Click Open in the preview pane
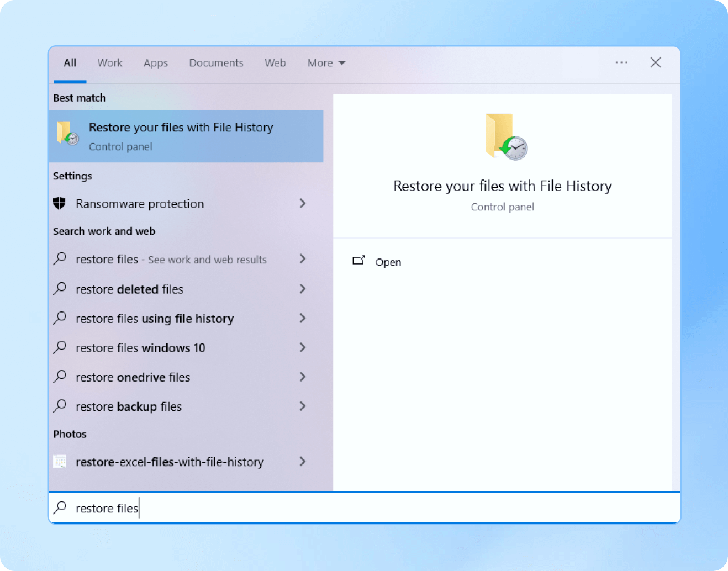728x571 pixels. click(388, 262)
